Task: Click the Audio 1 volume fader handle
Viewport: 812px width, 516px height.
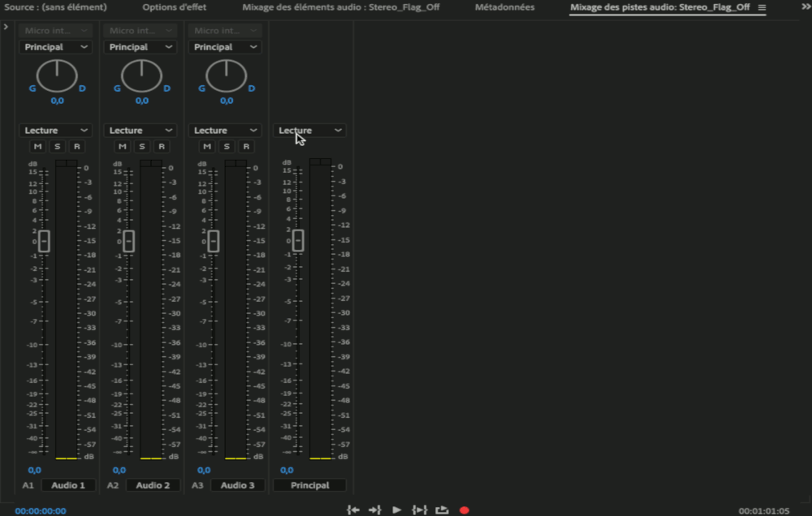Action: point(44,241)
